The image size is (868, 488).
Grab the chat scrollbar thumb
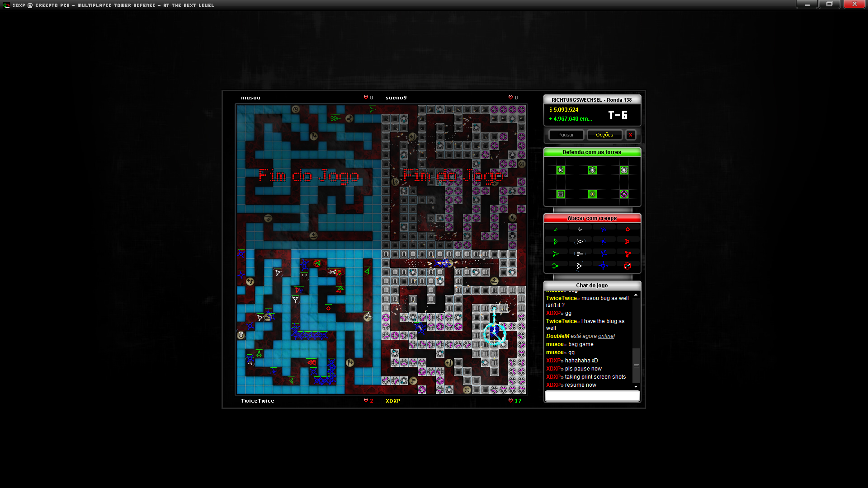click(x=636, y=366)
